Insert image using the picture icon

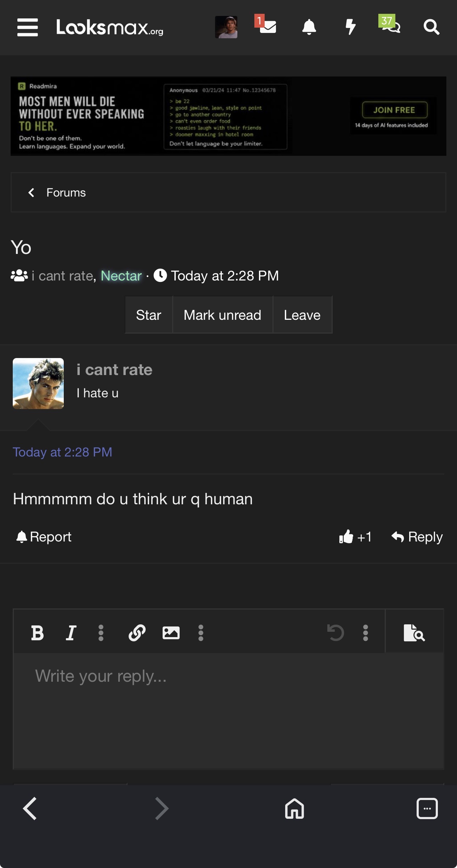(171, 632)
